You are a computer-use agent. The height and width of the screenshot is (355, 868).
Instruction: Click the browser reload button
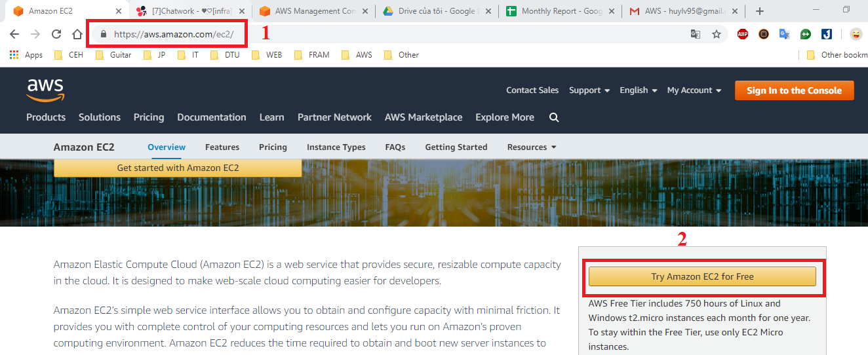point(56,35)
